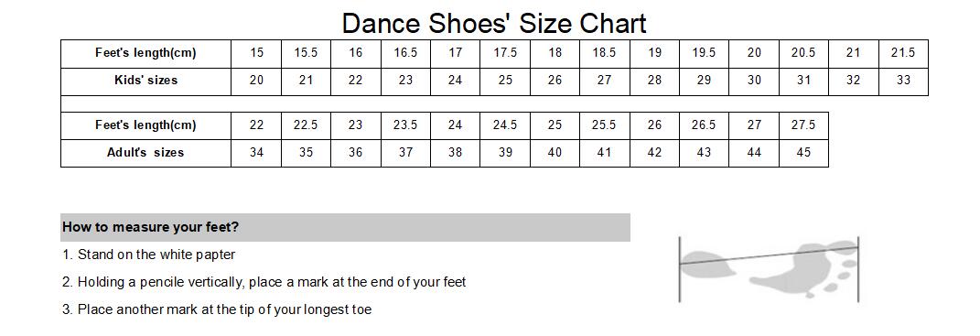Image resolution: width=980 pixels, height=336 pixels.
Task: Click the footprint measurement illustration
Action: pos(769,269)
